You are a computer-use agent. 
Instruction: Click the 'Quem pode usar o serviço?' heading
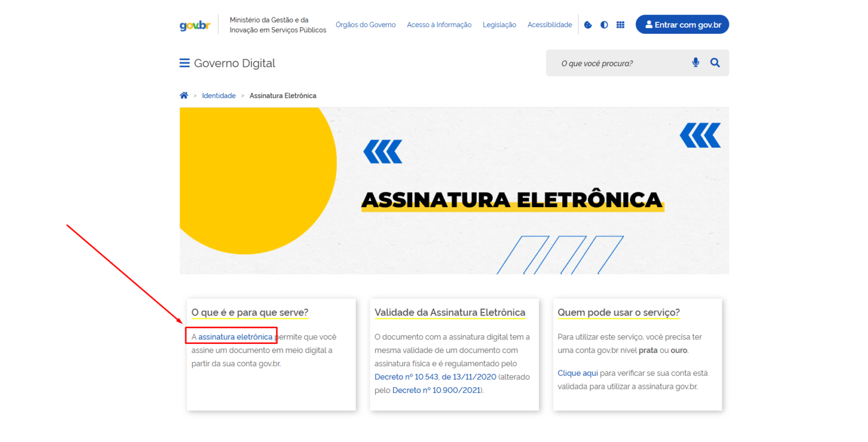[x=619, y=313]
